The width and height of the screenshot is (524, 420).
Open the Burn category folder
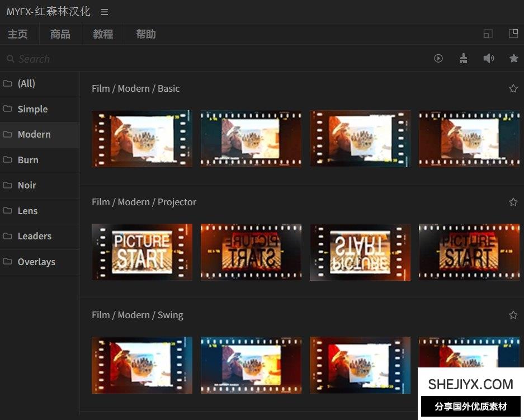pos(28,160)
